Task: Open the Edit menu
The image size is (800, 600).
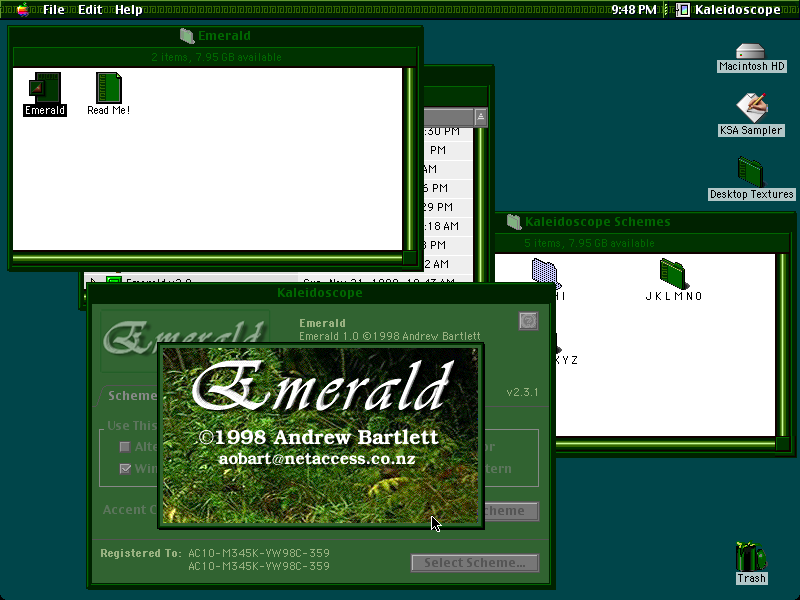Action: click(x=90, y=10)
